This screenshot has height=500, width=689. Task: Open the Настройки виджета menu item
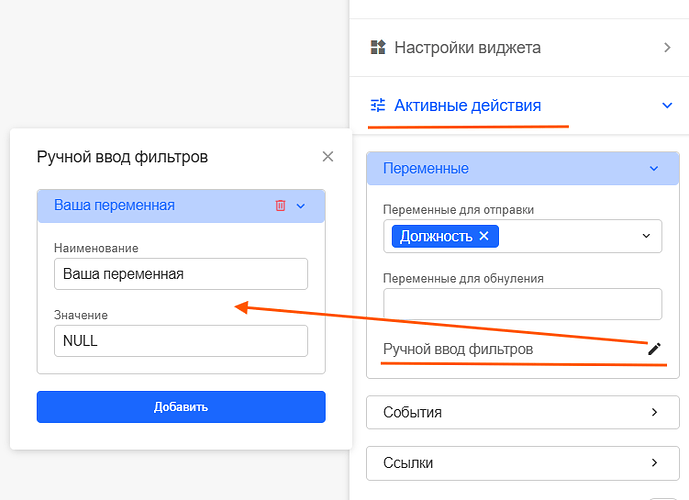click(x=467, y=47)
